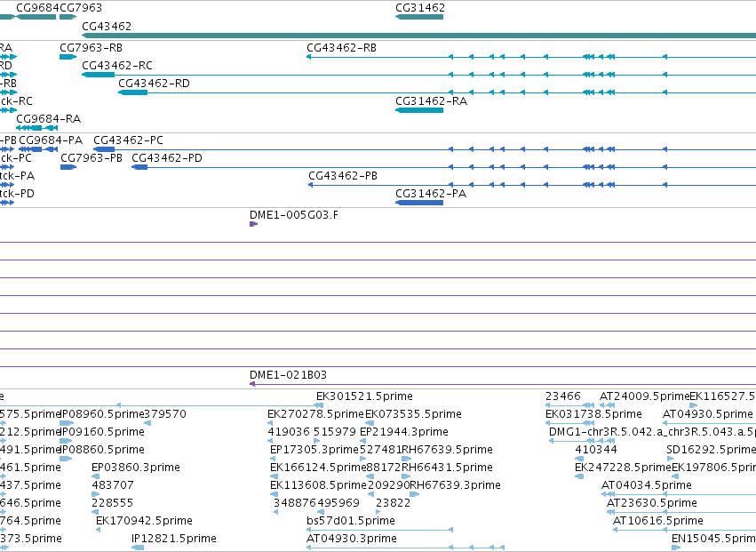Screen dimensions: 756x552
Task: Open the CG31462 gene feature label
Action: pos(420,8)
